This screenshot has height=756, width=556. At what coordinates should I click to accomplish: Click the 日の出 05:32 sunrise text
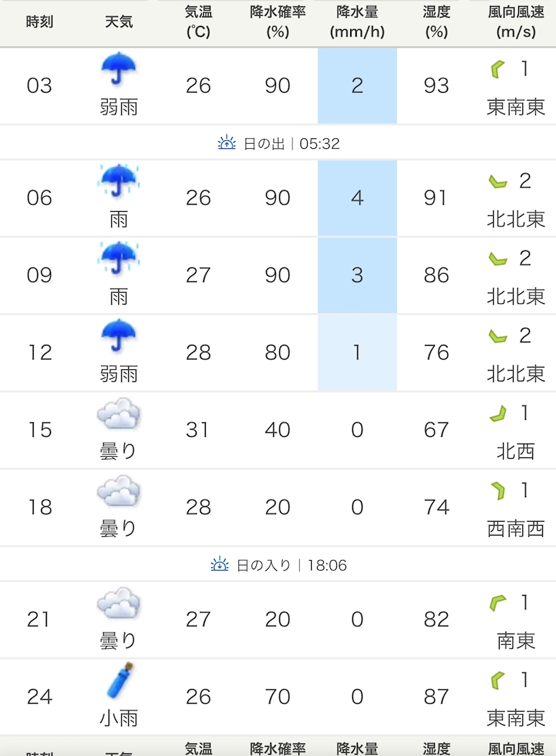[x=291, y=143]
